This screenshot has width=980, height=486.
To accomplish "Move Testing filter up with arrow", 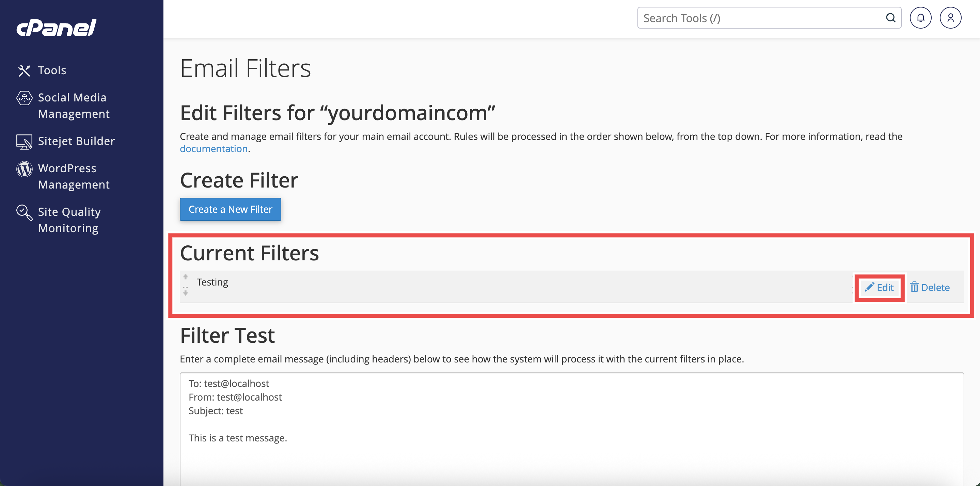I will coord(186,276).
